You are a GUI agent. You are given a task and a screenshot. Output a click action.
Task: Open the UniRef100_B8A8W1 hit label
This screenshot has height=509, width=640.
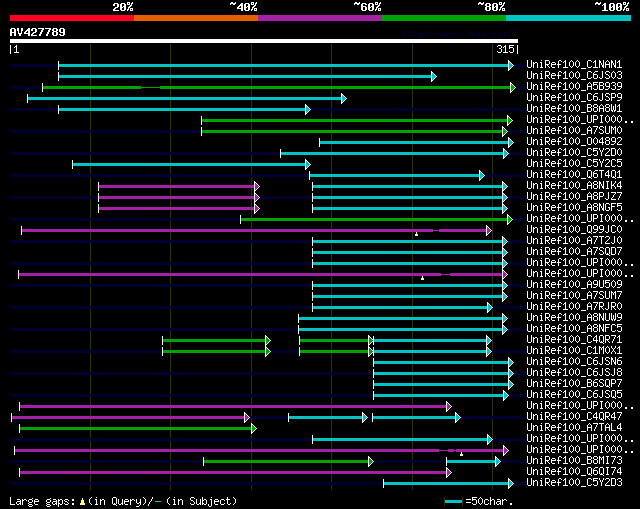point(574,109)
